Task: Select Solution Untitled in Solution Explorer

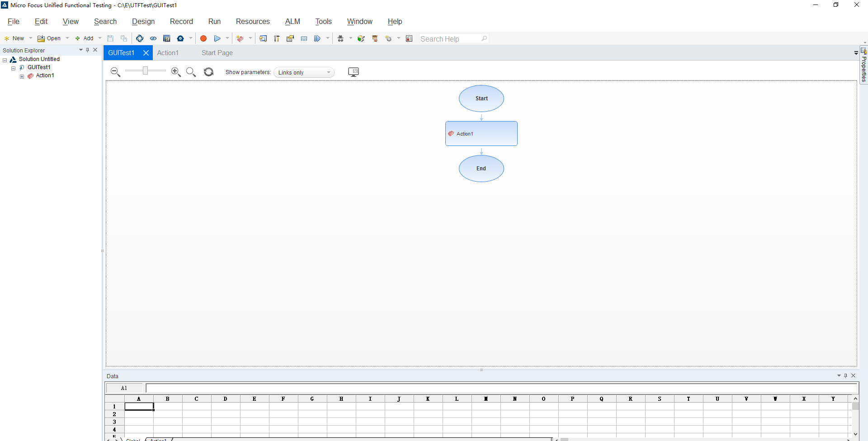Action: click(39, 59)
